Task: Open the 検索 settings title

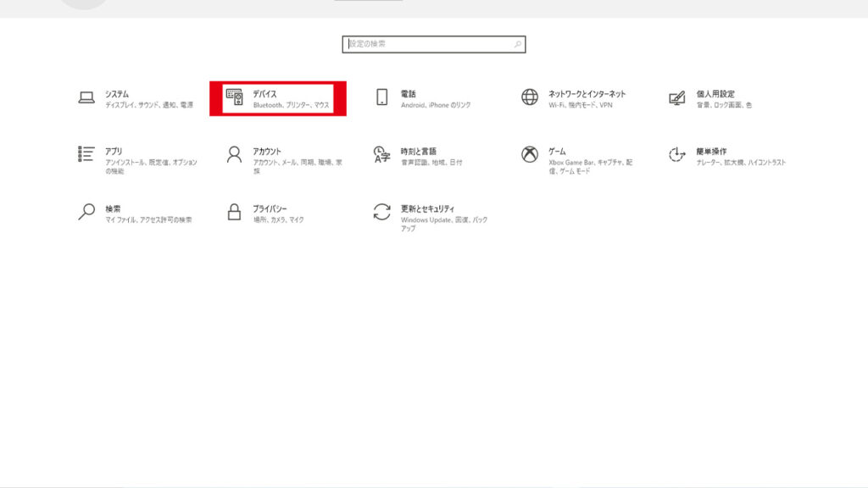Action: pos(113,208)
